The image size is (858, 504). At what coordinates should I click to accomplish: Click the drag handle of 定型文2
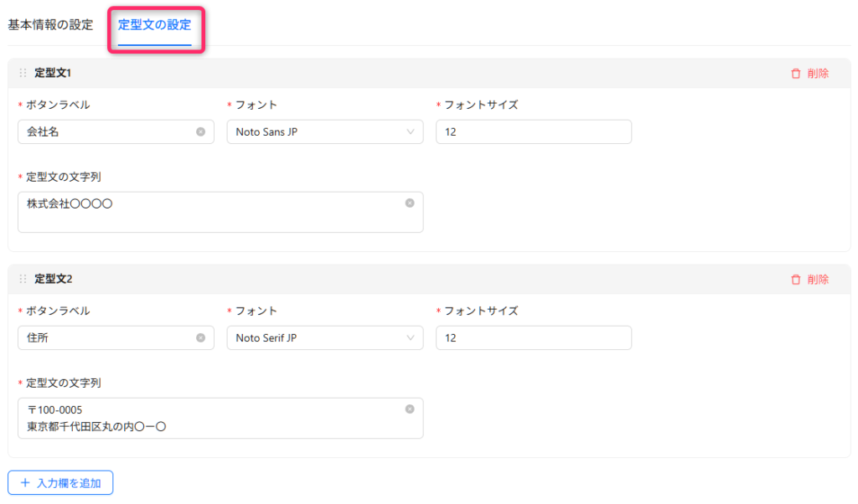pyautogui.click(x=23, y=280)
